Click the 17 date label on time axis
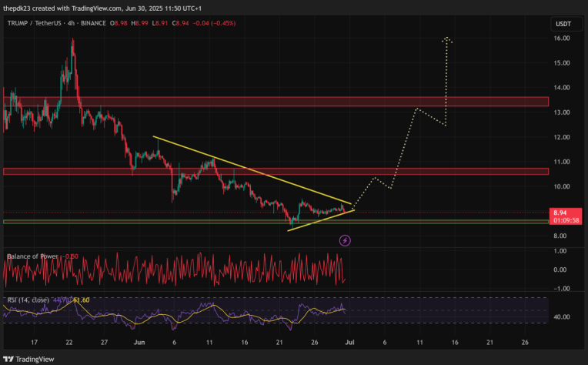The image size is (588, 365). pos(34,343)
